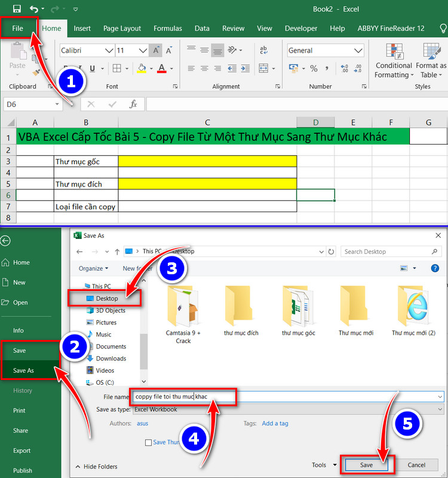Click Decrease Decimal icon

[357, 68]
